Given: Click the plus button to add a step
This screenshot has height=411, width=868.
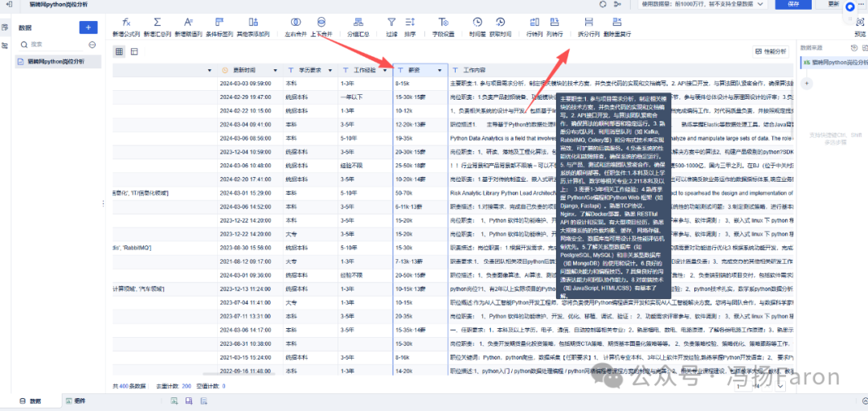Looking at the screenshot, I should tap(807, 84).
